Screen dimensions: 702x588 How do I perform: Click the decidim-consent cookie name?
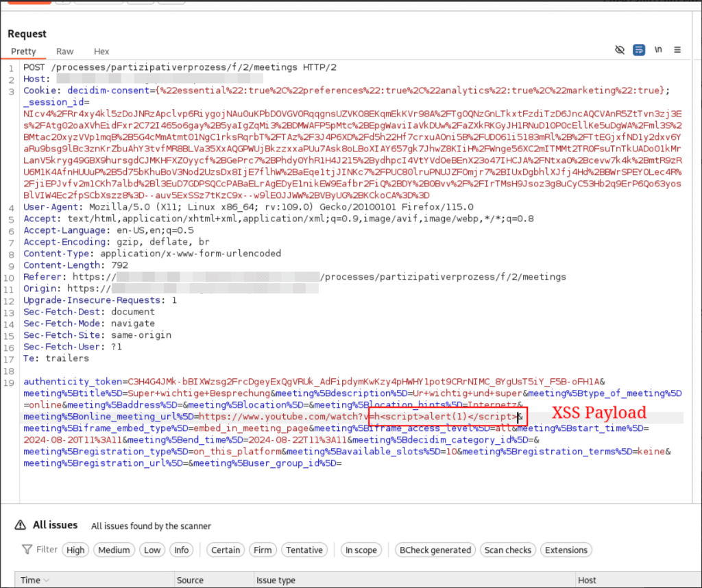click(x=108, y=90)
